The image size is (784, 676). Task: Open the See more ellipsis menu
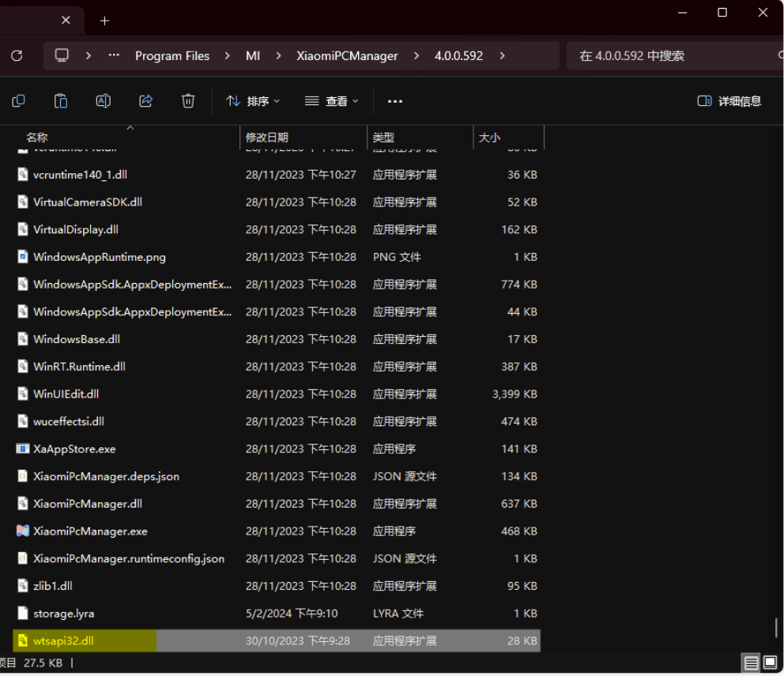click(395, 101)
